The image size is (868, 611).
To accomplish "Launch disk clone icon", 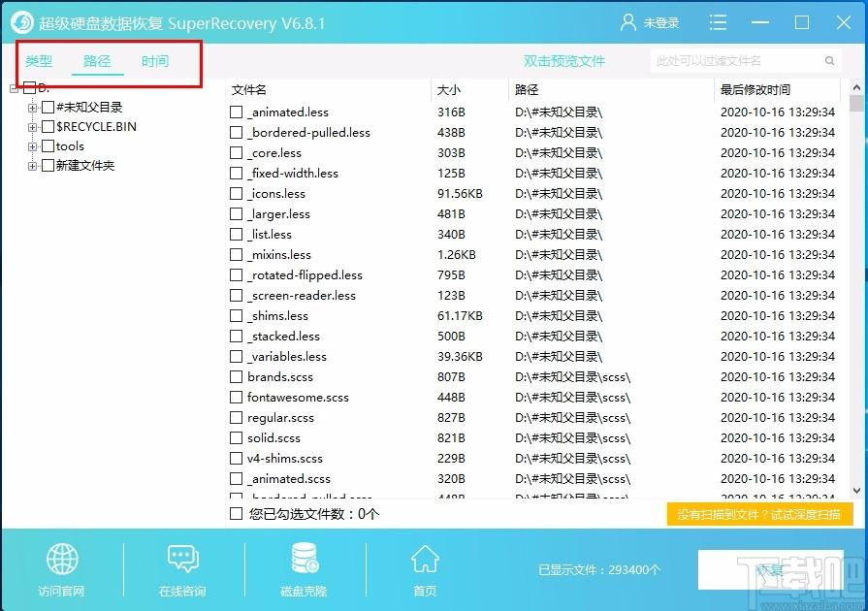I will coord(304,558).
